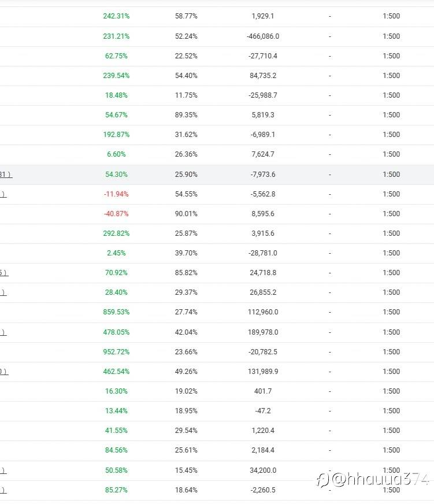The height and width of the screenshot is (504, 434).
Task: Select the 292.82% gain row
Action: [x=217, y=234]
